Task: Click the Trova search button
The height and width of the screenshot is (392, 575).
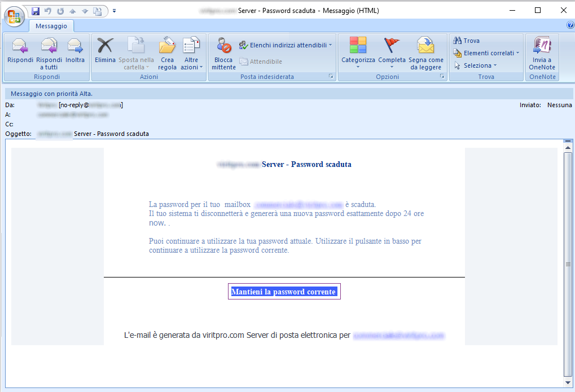Action: point(467,41)
